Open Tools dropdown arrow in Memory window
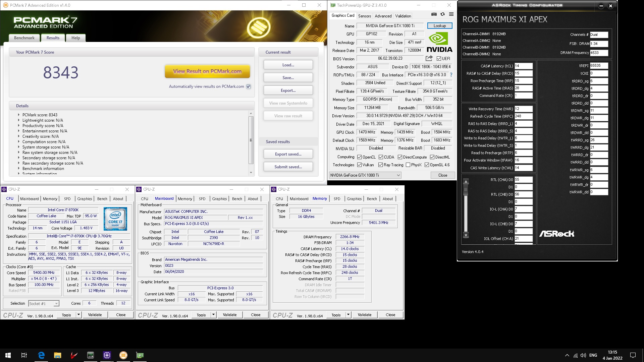The height and width of the screenshot is (362, 644). (348, 315)
